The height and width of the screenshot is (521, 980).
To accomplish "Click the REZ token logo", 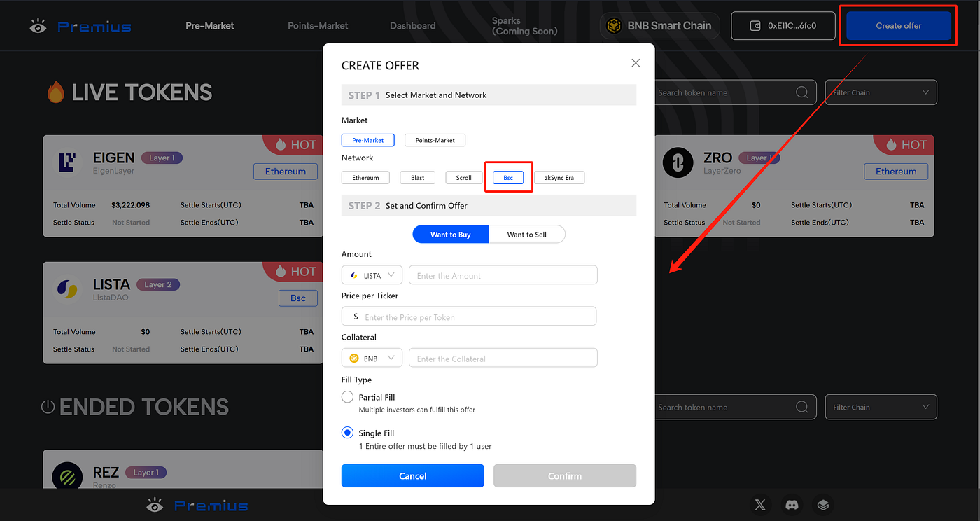I will (67, 478).
